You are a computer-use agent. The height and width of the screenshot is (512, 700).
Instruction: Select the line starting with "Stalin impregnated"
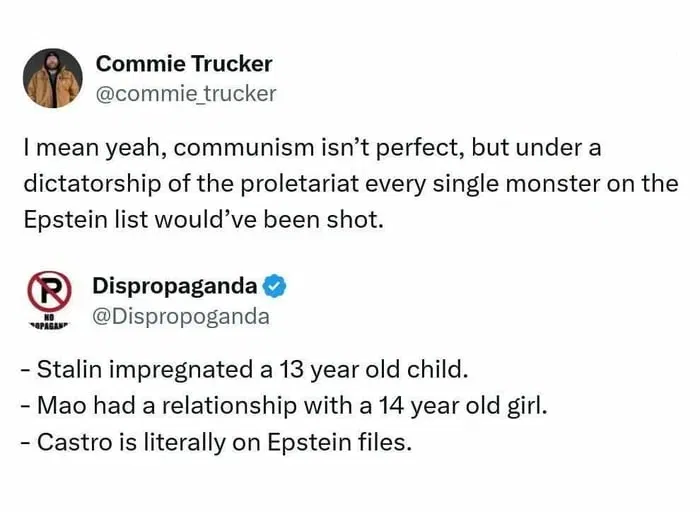(243, 369)
